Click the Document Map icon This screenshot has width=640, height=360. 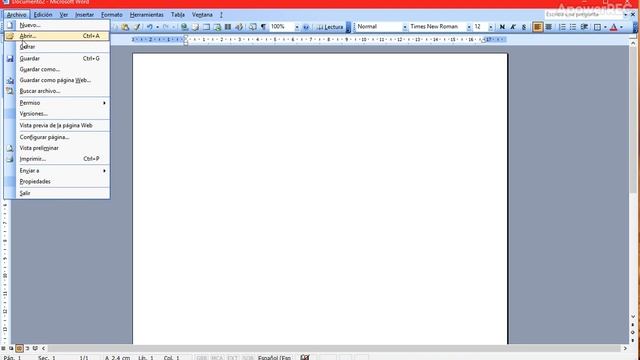click(x=253, y=27)
